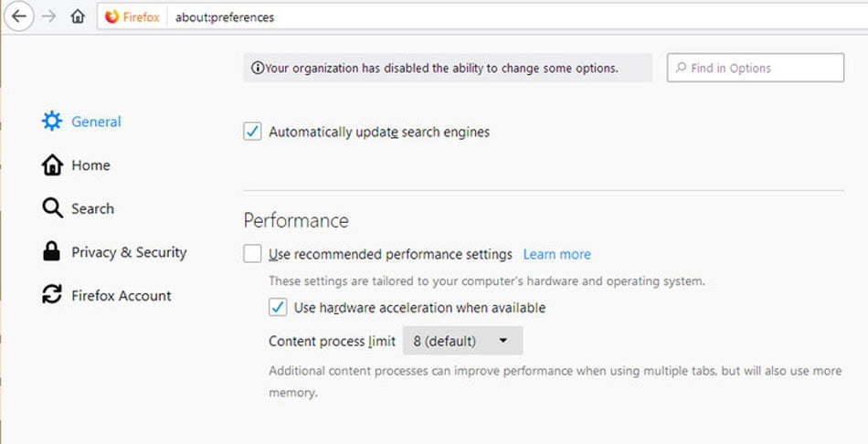Go to the browser home page icon
Image resolution: width=868 pixels, height=444 pixels.
click(x=78, y=16)
